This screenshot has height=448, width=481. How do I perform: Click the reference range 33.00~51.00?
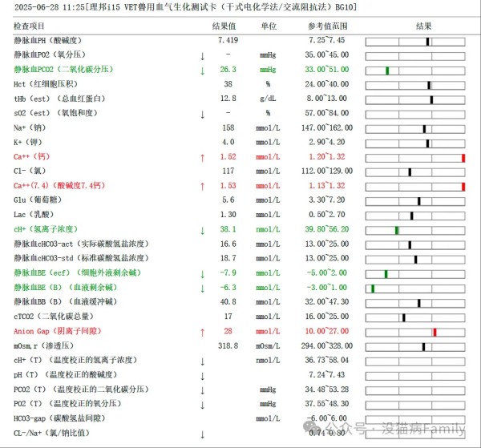tap(327, 70)
